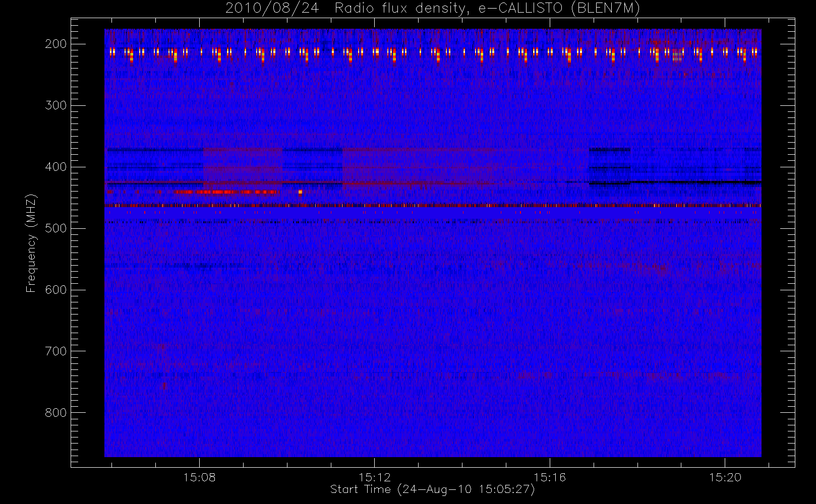Click the 15:16 time tick label
This screenshot has height=504, width=816.
[x=550, y=477]
